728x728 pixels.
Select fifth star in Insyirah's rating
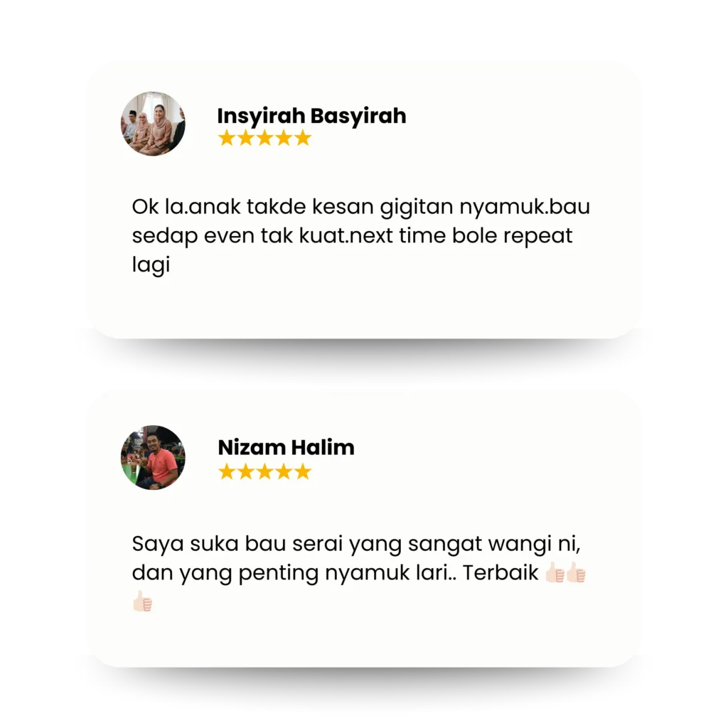click(x=303, y=138)
